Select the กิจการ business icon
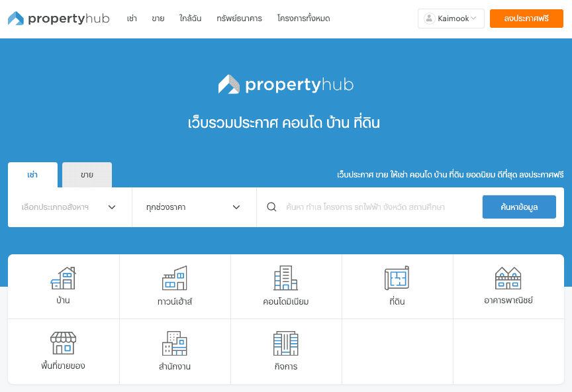This screenshot has width=572, height=392. pos(285,343)
